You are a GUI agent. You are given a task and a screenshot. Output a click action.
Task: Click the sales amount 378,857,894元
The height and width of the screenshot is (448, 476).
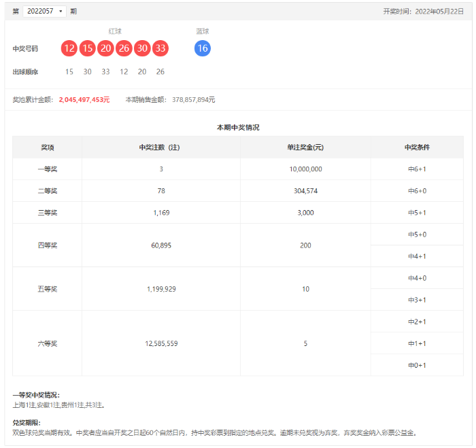[193, 99]
